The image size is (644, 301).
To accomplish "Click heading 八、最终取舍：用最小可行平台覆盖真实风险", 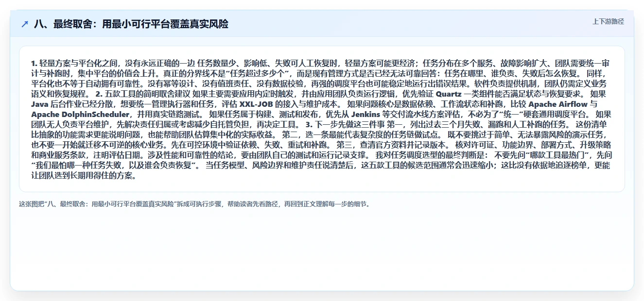I will pos(131,24).
